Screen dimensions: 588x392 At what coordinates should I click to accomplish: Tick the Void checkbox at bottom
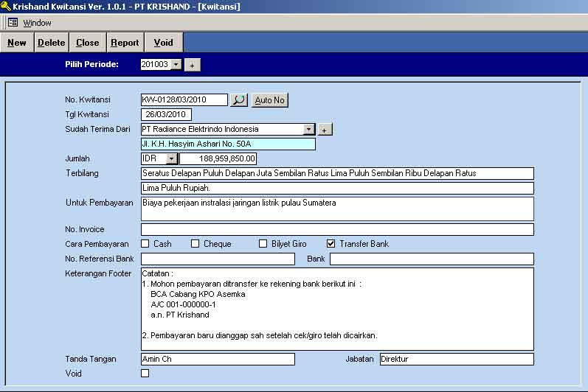(145, 374)
